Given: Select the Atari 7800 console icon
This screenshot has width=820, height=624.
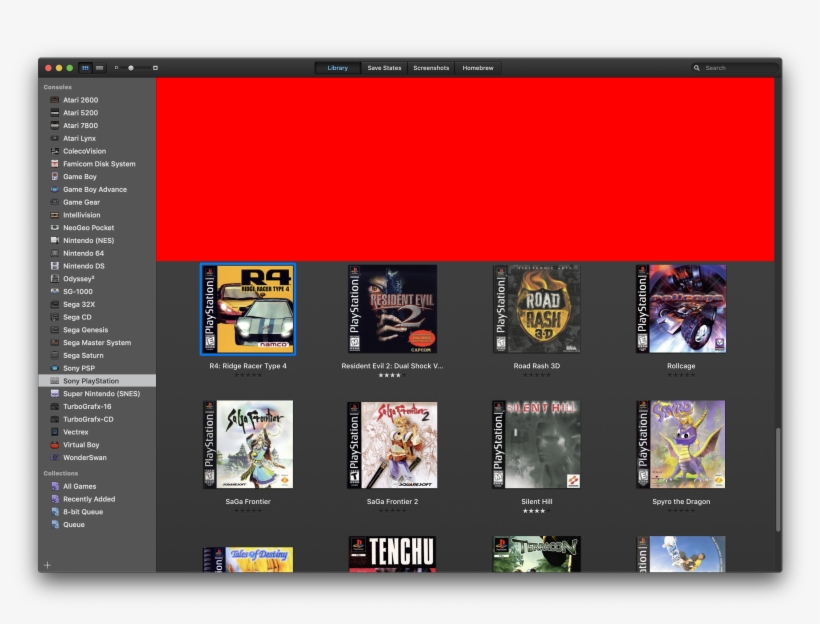Looking at the screenshot, I should tap(54, 126).
